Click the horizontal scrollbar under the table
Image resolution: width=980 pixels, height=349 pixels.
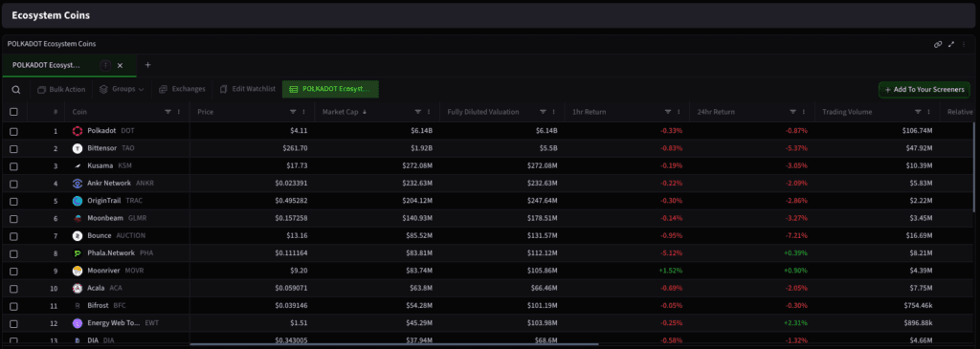tap(393, 344)
